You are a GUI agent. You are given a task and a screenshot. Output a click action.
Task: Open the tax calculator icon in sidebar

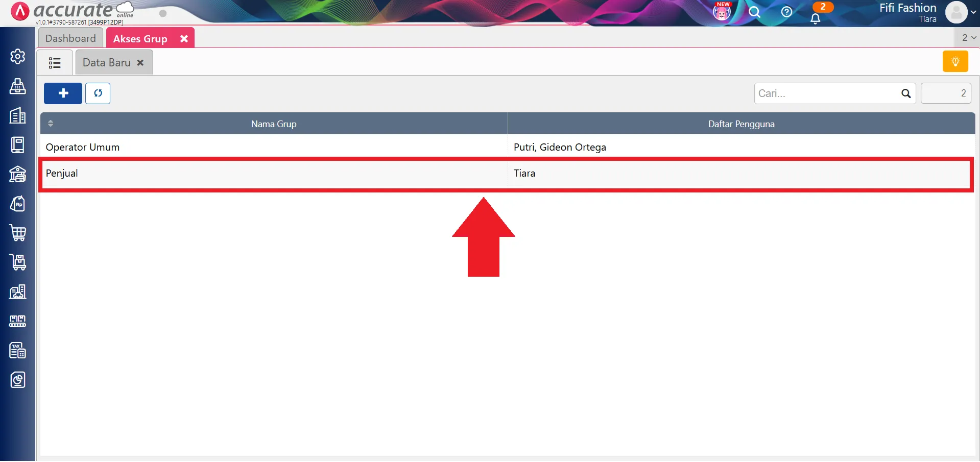(x=18, y=350)
